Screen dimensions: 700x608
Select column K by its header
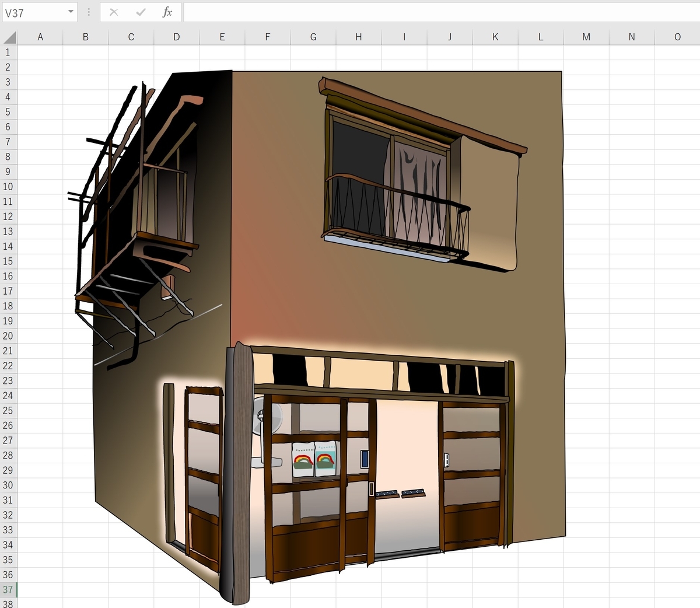(495, 37)
